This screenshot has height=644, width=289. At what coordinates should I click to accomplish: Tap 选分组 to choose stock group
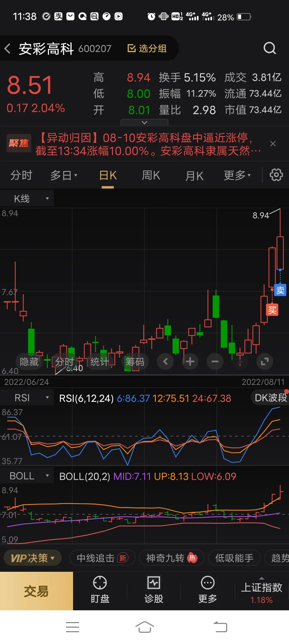click(147, 48)
